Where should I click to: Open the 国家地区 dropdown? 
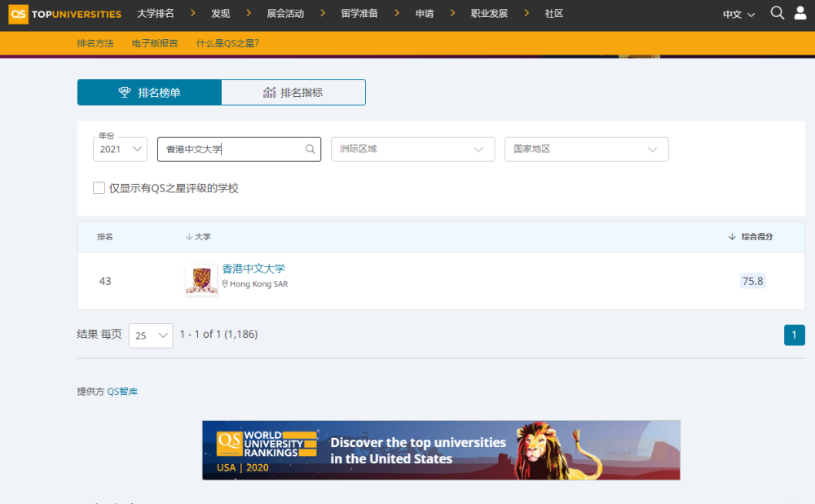point(586,150)
